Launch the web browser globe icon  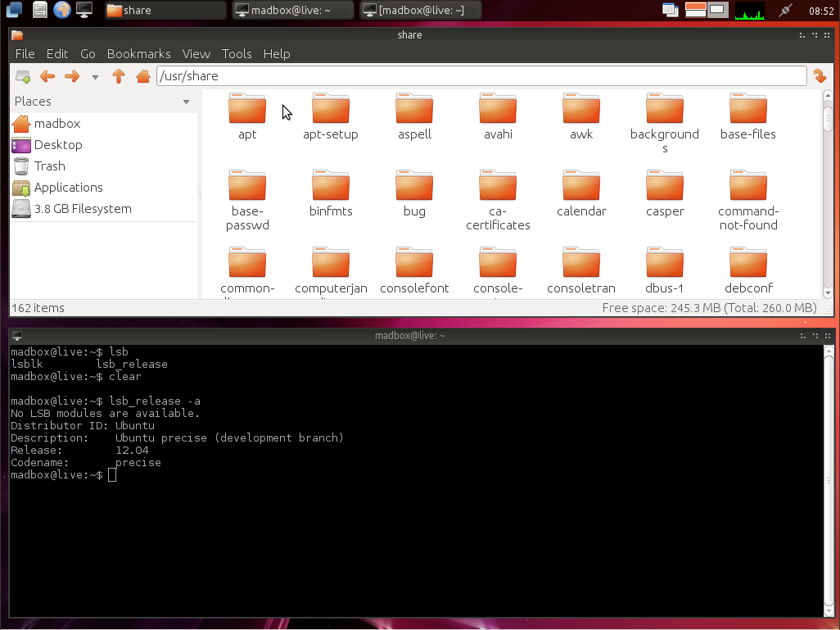pos(61,10)
